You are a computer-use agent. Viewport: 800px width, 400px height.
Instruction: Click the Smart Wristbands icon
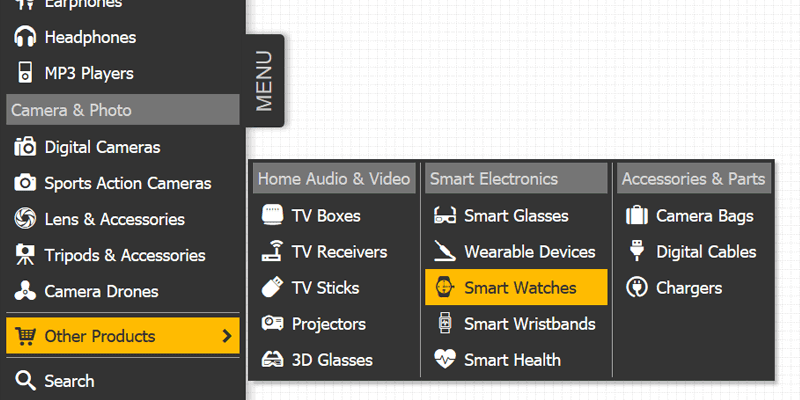[x=445, y=323]
